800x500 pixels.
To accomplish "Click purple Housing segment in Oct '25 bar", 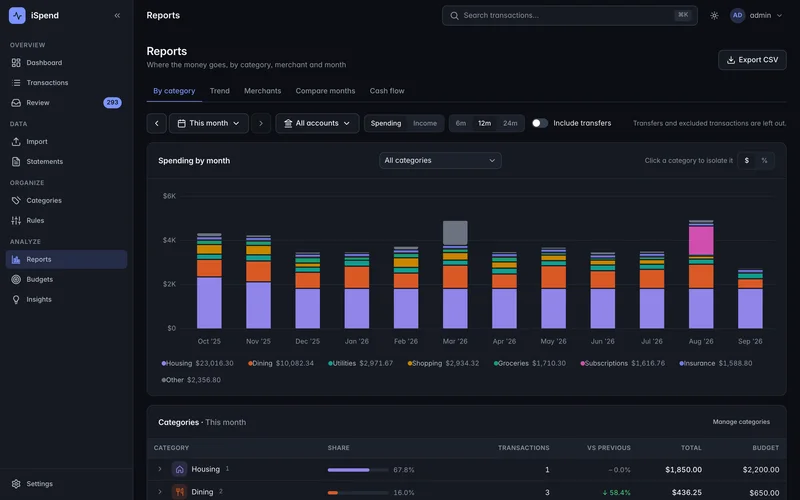I will coord(209,303).
